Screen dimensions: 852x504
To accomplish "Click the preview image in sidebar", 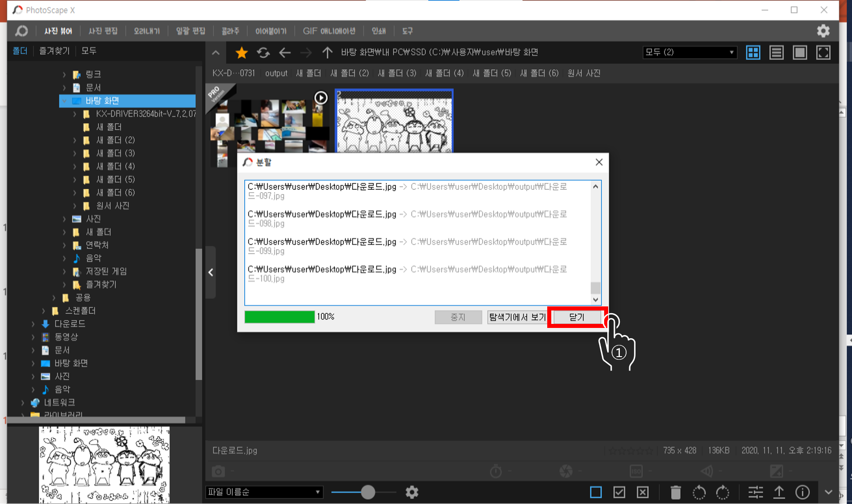I will pyautogui.click(x=104, y=465).
